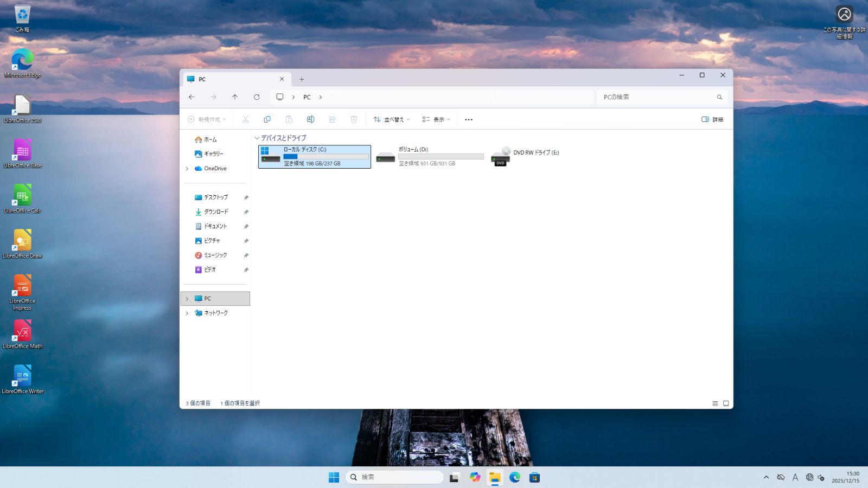Image resolution: width=868 pixels, height=488 pixels.
Task: Switch to compact list view in status bar
Action: [x=715, y=403]
